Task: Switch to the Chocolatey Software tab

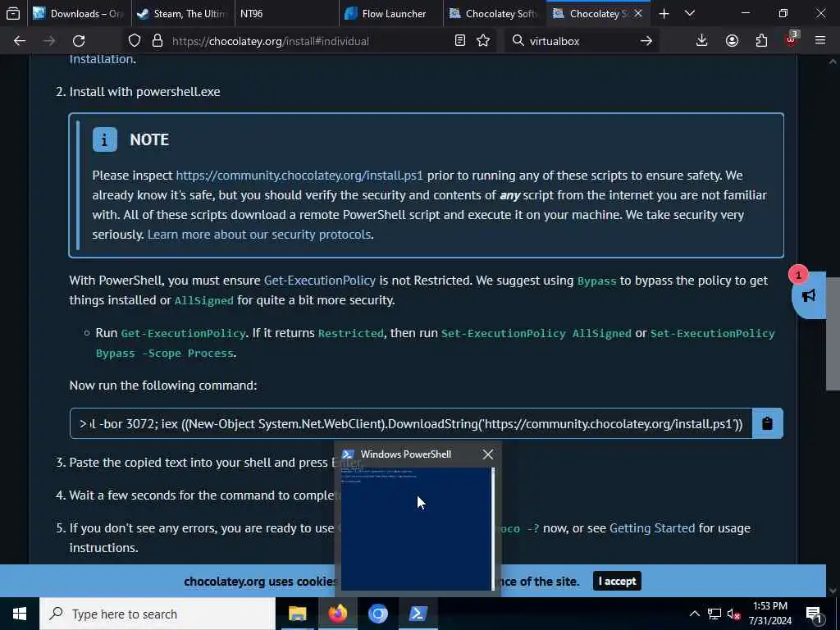Action: [495, 13]
